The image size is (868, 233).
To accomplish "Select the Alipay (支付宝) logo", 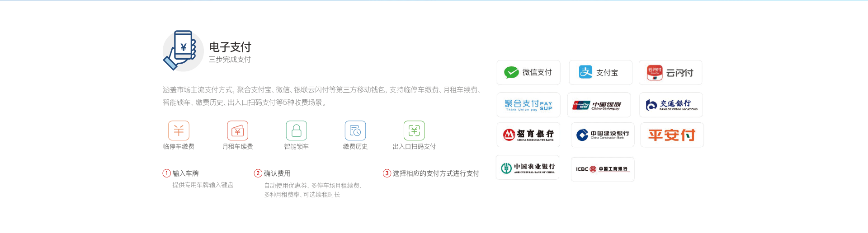I will click(x=600, y=72).
